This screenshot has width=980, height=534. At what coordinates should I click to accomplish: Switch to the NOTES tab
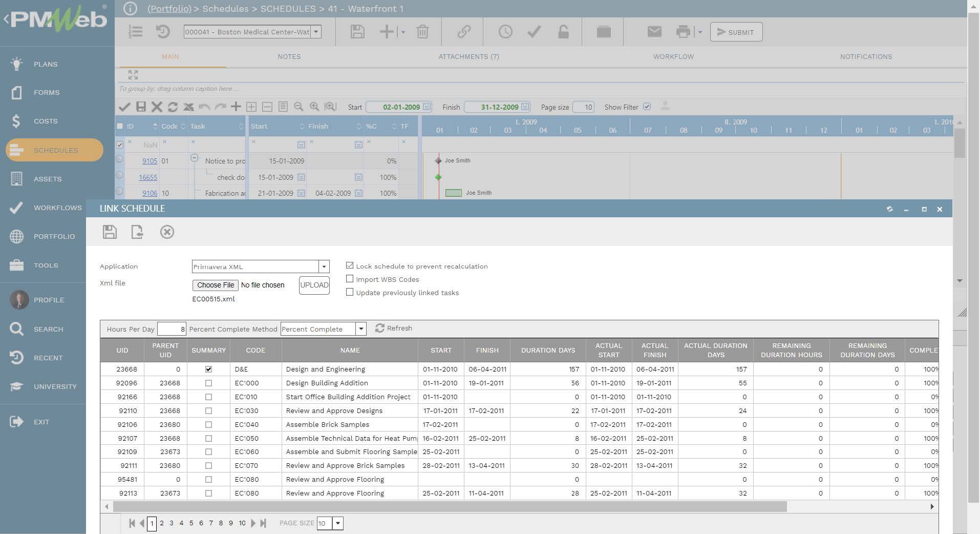[289, 56]
